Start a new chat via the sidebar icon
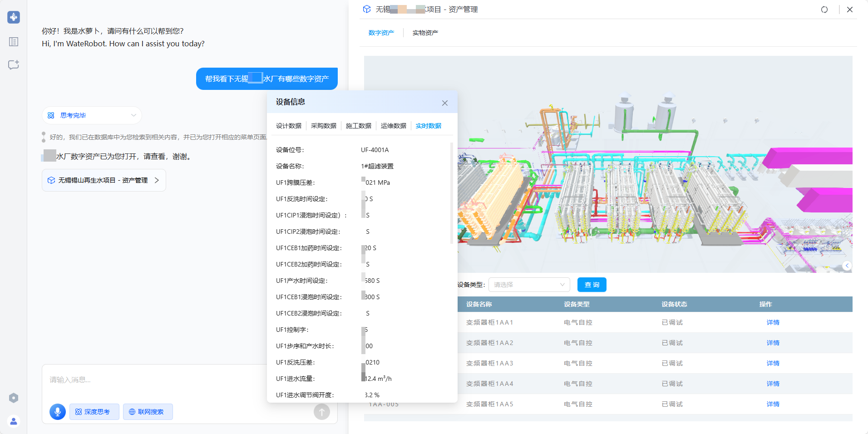Image resolution: width=868 pixels, height=434 pixels. point(14,65)
